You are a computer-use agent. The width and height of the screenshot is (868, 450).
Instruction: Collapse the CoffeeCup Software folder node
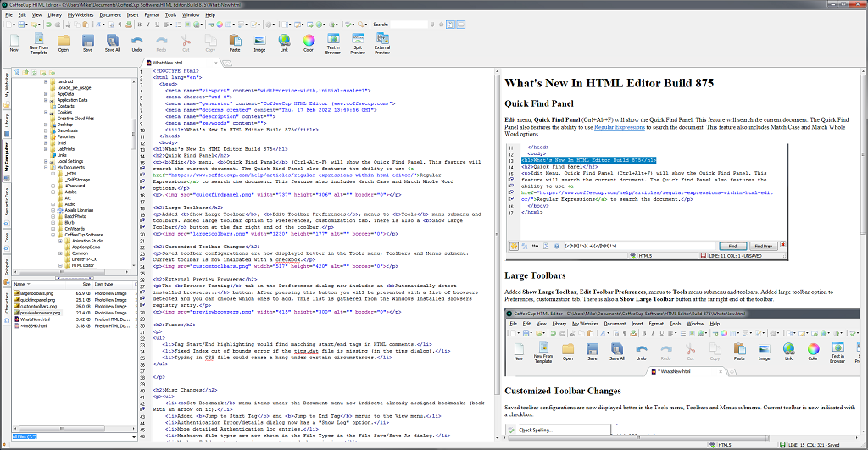pyautogui.click(x=53, y=235)
